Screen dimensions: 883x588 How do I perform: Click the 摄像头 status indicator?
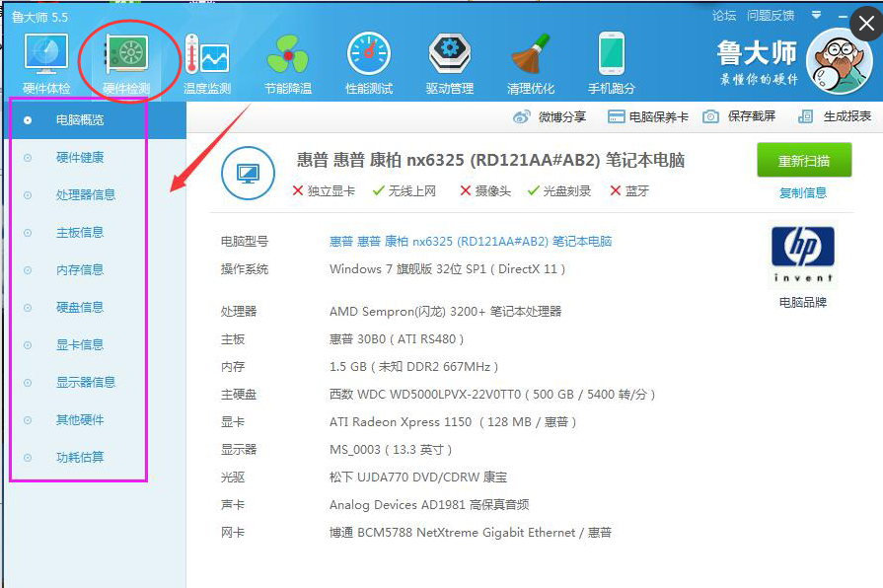(x=485, y=191)
